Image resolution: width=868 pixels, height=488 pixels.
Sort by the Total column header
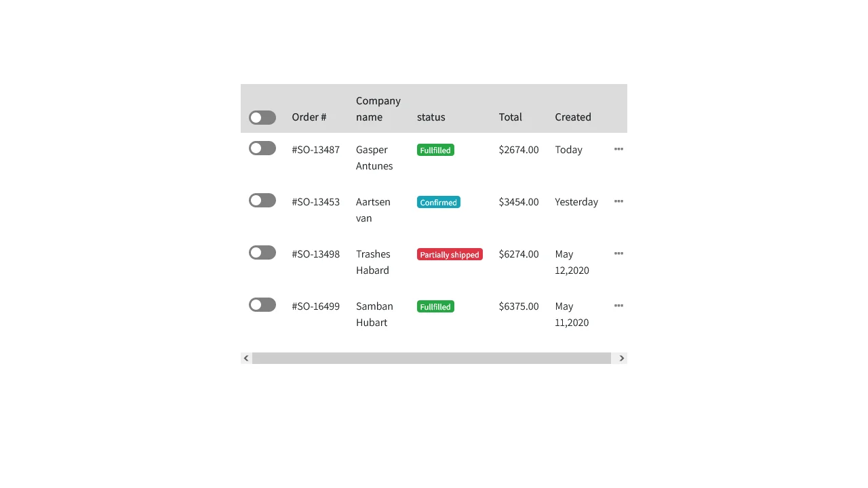pos(510,117)
